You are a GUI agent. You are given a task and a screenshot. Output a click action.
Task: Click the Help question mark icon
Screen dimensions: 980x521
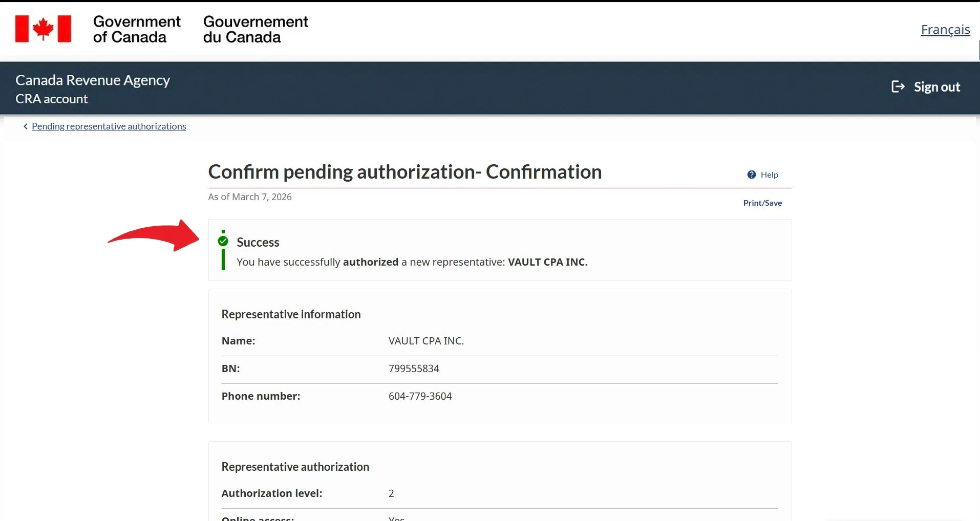751,175
